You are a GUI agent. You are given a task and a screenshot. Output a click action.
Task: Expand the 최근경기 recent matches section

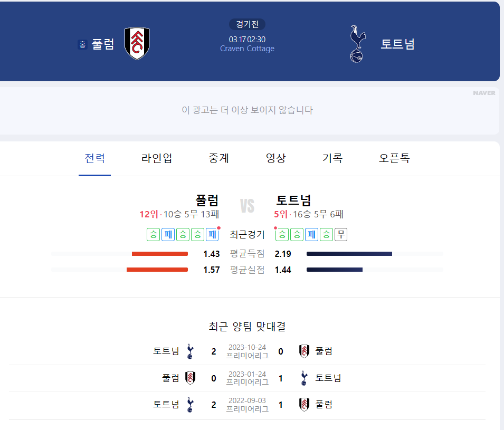tap(247, 234)
